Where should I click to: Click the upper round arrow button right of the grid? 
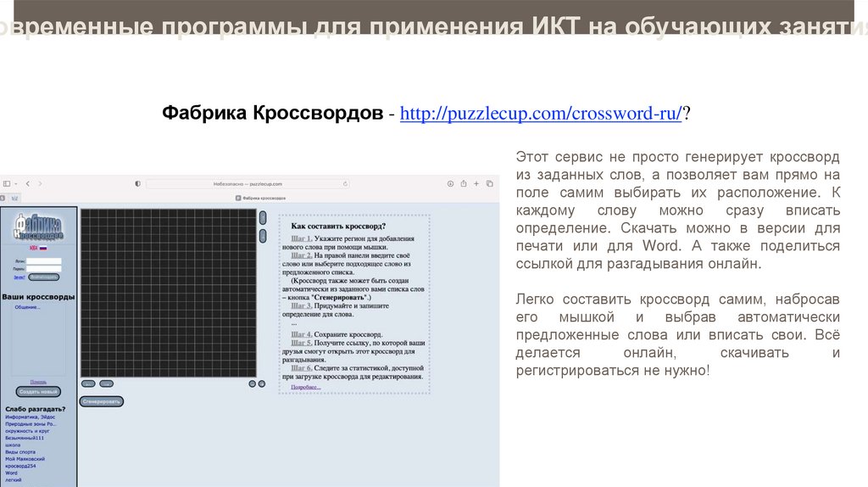point(263,218)
